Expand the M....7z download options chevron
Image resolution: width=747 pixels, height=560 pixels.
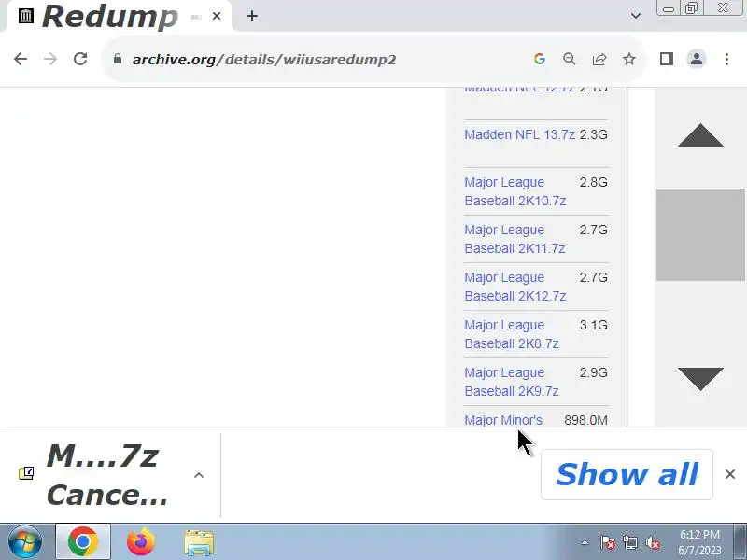[199, 475]
